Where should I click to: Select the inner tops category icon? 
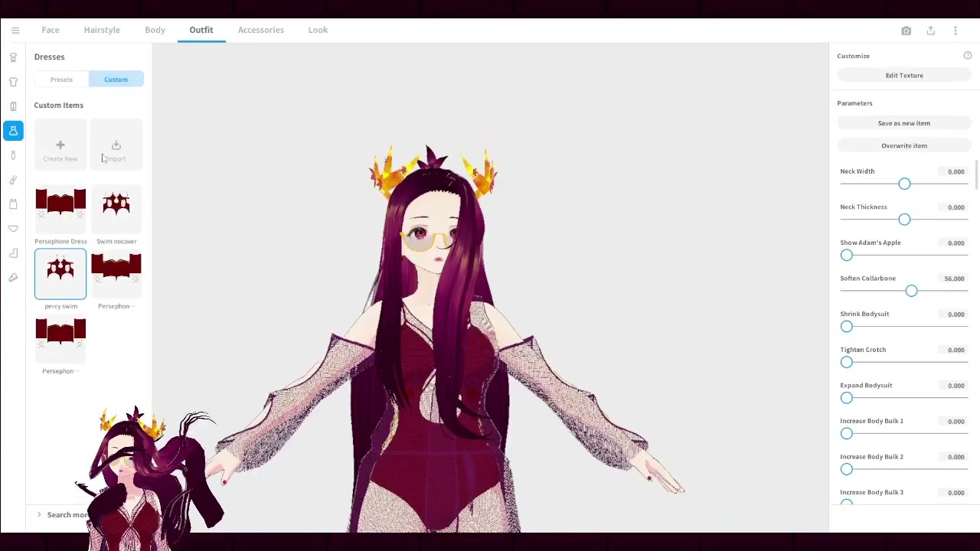(13, 204)
